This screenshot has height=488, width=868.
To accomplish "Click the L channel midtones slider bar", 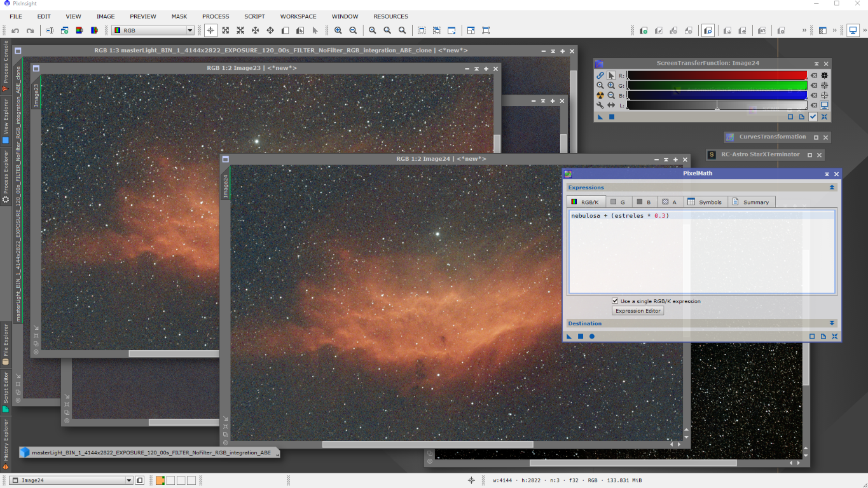I will (x=717, y=105).
